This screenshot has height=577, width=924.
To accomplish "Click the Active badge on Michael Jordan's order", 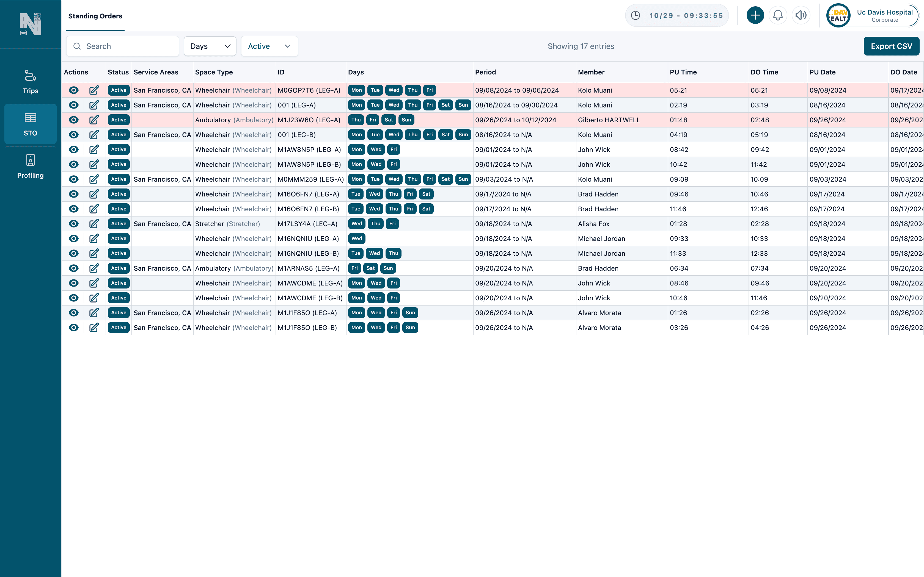I will (x=118, y=238).
